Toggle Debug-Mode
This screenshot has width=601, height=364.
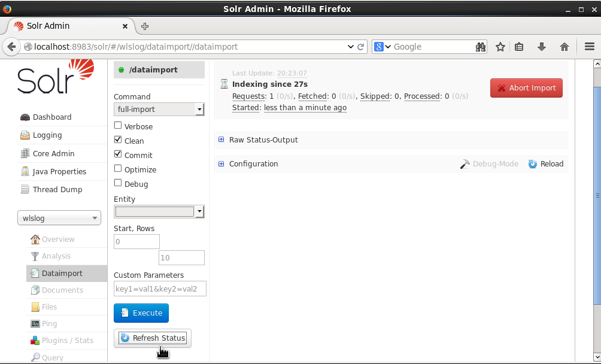[x=489, y=163]
